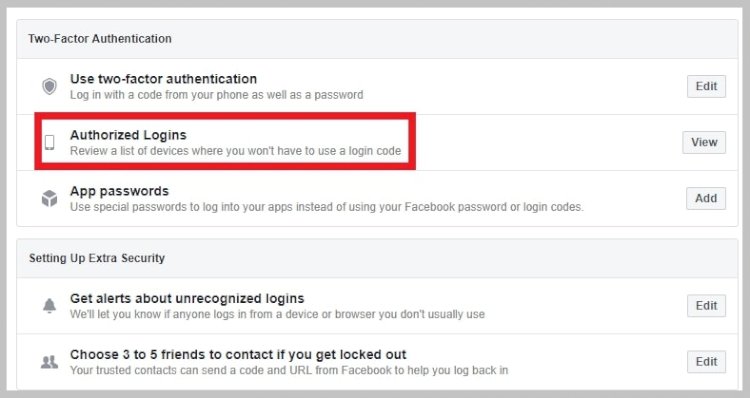Click the 'Review a list of devices' description

[235, 151]
